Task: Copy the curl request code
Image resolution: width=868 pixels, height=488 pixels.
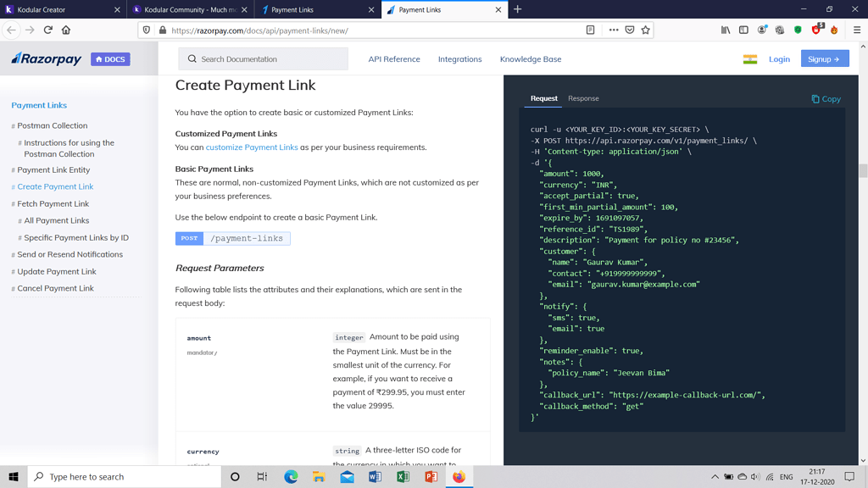Action: [x=826, y=99]
